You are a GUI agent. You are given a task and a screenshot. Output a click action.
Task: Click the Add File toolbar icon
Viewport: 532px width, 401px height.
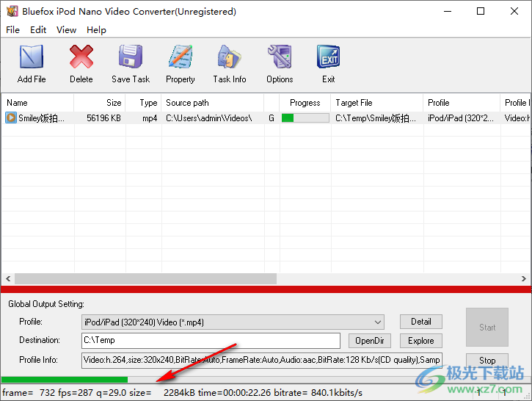(x=32, y=57)
